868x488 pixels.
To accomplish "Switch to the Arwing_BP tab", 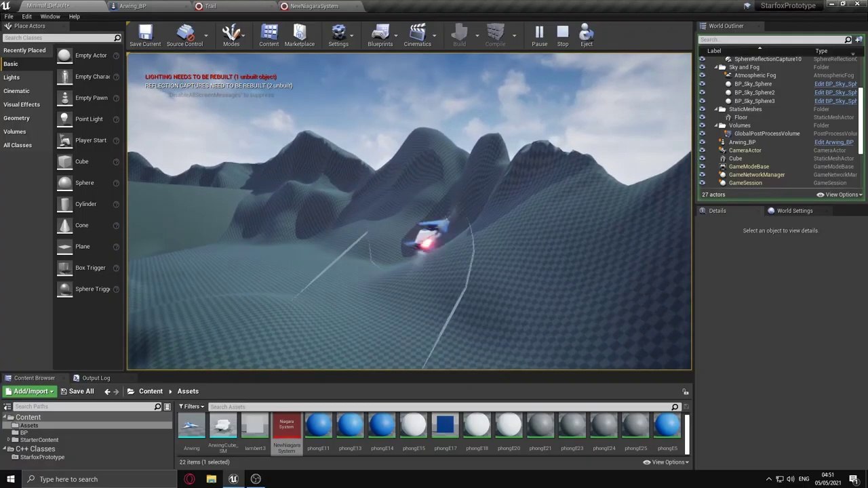I will click(x=133, y=6).
